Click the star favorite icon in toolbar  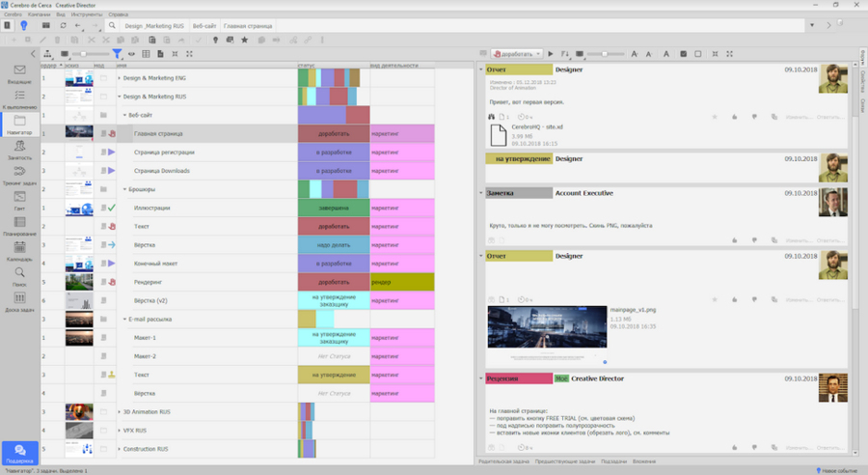244,40
